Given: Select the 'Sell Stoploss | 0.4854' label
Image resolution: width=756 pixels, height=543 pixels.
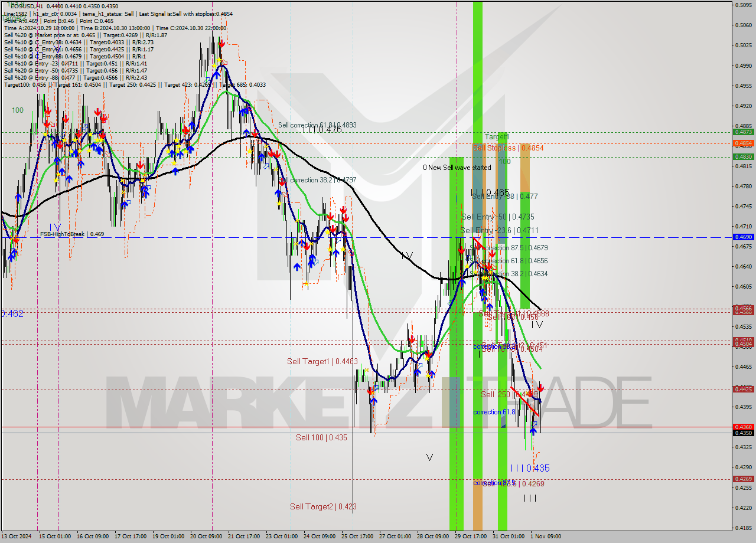Looking at the screenshot, I should pos(508,148).
